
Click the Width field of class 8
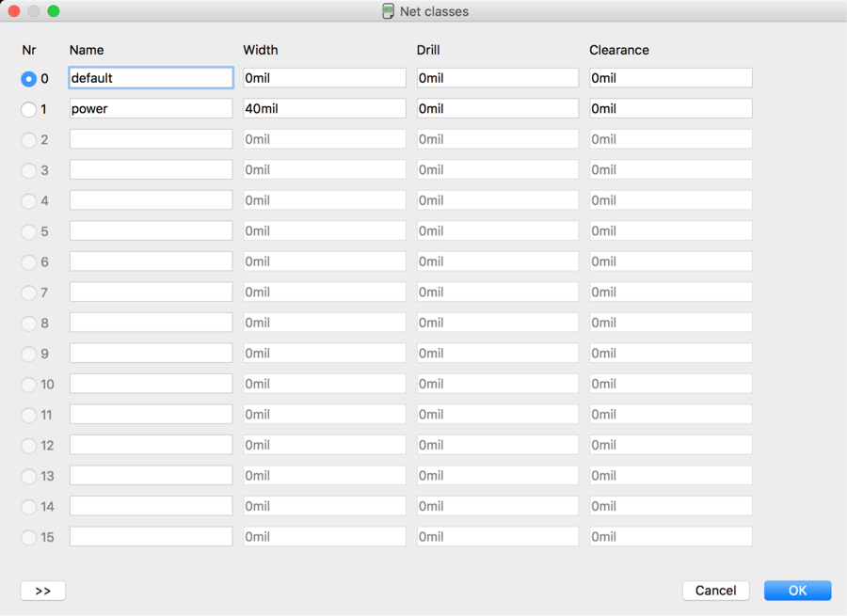click(x=325, y=323)
